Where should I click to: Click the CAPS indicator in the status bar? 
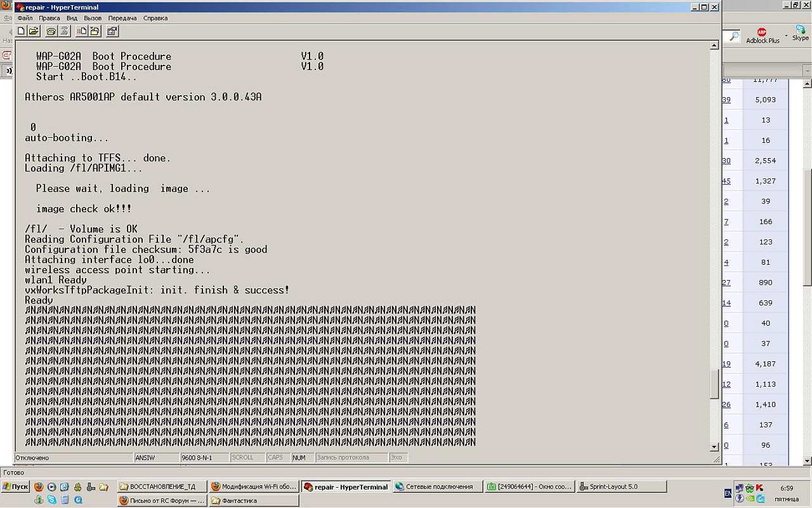tap(278, 457)
